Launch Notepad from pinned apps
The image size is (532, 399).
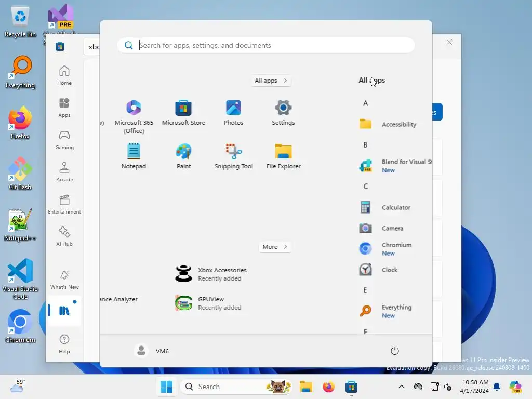(134, 156)
